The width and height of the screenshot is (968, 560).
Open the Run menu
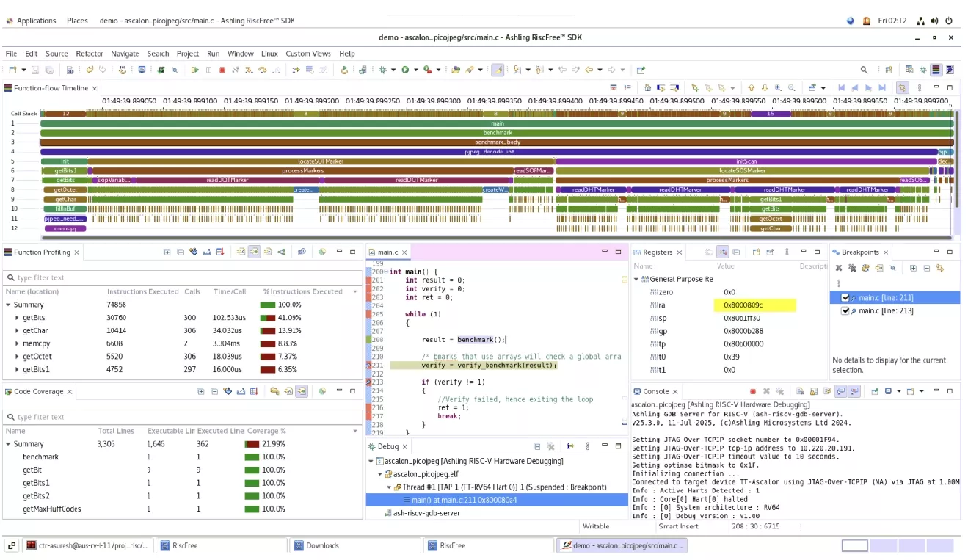pos(213,54)
